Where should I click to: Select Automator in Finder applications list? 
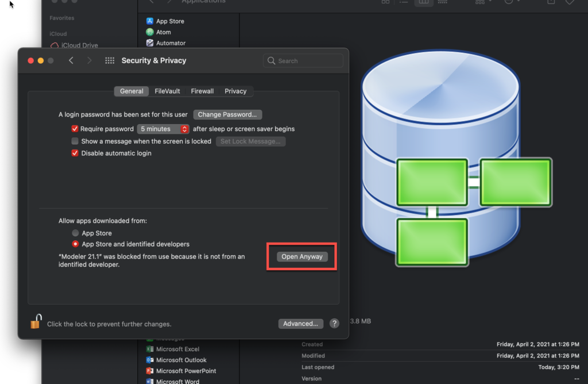coord(166,43)
